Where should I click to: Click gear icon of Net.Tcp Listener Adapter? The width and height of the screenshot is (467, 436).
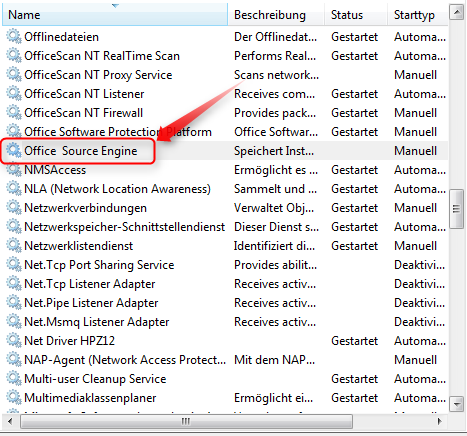pyautogui.click(x=14, y=283)
